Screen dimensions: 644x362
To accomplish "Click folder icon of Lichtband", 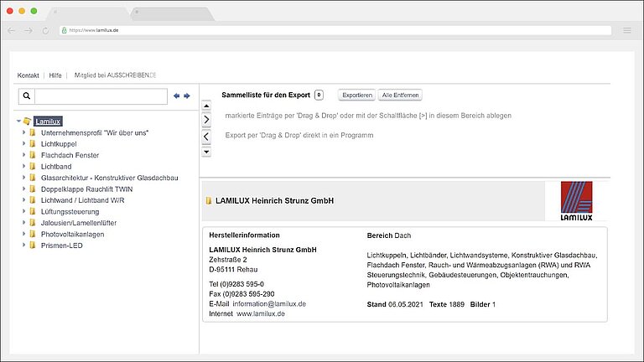I will [x=33, y=166].
